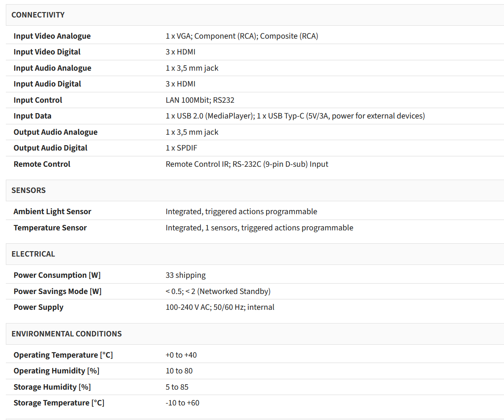The width and height of the screenshot is (504, 420).
Task: Click the '33 shipping' value
Action: (185, 275)
